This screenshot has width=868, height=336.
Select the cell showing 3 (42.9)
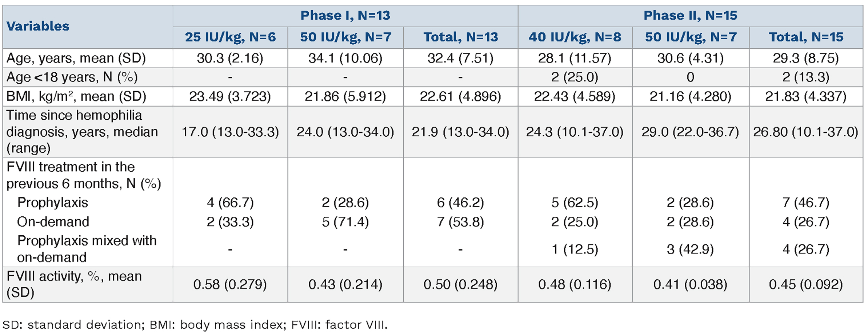[690, 249]
